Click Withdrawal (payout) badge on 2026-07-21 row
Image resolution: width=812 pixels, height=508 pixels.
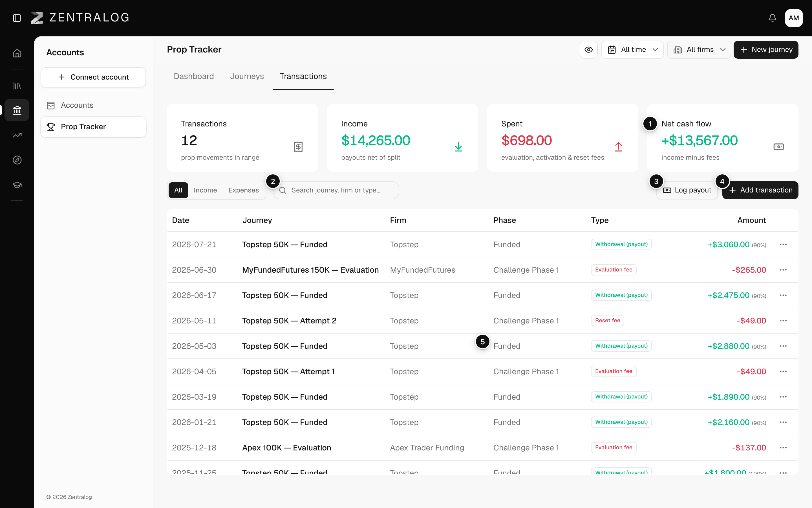(621, 244)
